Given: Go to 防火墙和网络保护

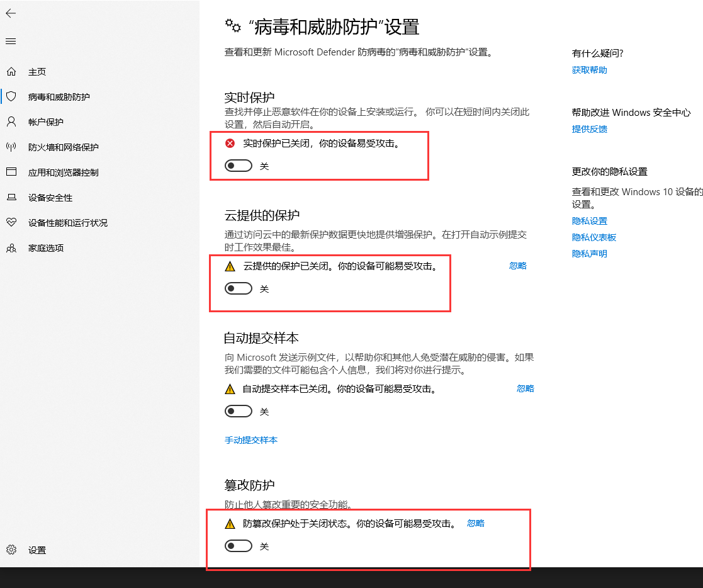Looking at the screenshot, I should point(63,147).
